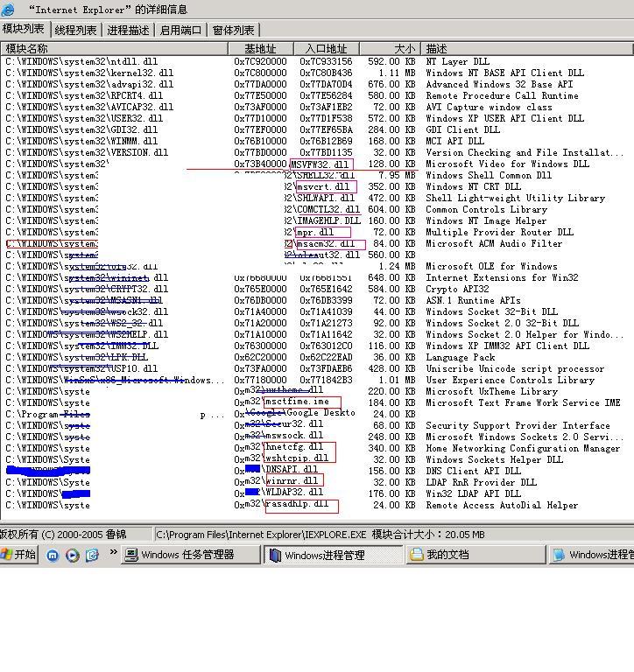Screen dimensions: 634x672
Task: Select the advapi32.dll module row
Action: 317,84
